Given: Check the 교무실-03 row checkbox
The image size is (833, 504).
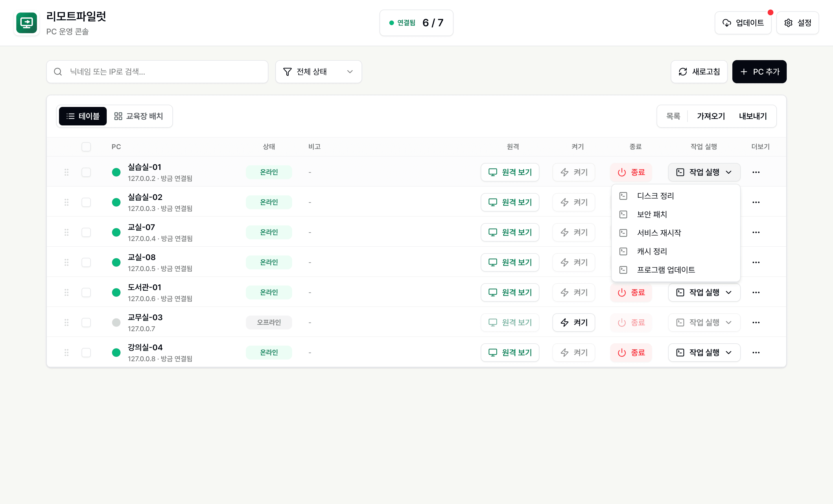Looking at the screenshot, I should click(x=86, y=323).
